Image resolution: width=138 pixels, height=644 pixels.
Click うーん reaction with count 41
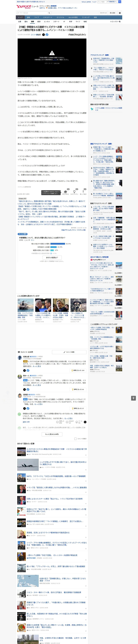(79, 422)
